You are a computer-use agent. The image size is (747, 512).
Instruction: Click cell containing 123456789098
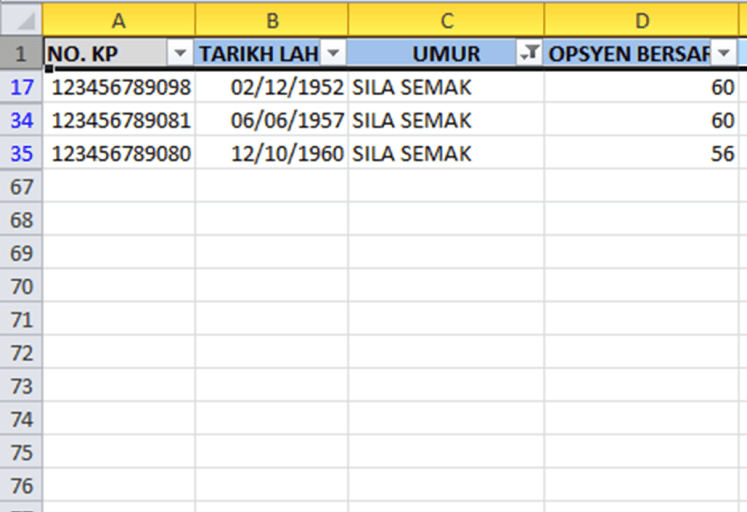pyautogui.click(x=120, y=87)
